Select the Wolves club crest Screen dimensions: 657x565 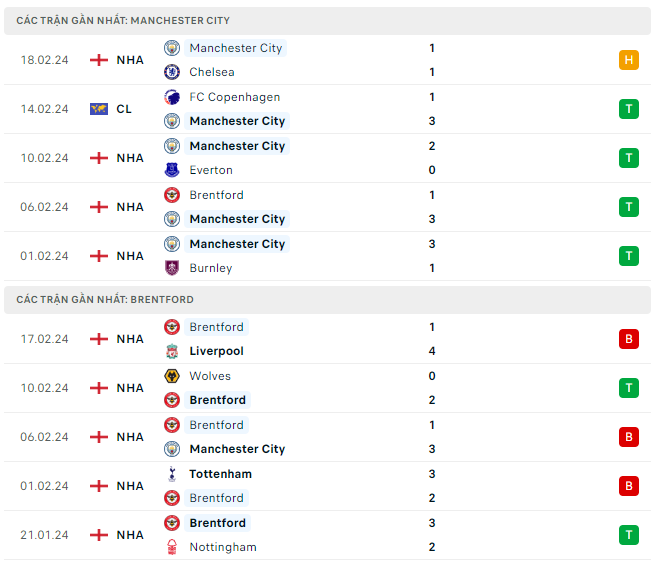[x=172, y=376]
